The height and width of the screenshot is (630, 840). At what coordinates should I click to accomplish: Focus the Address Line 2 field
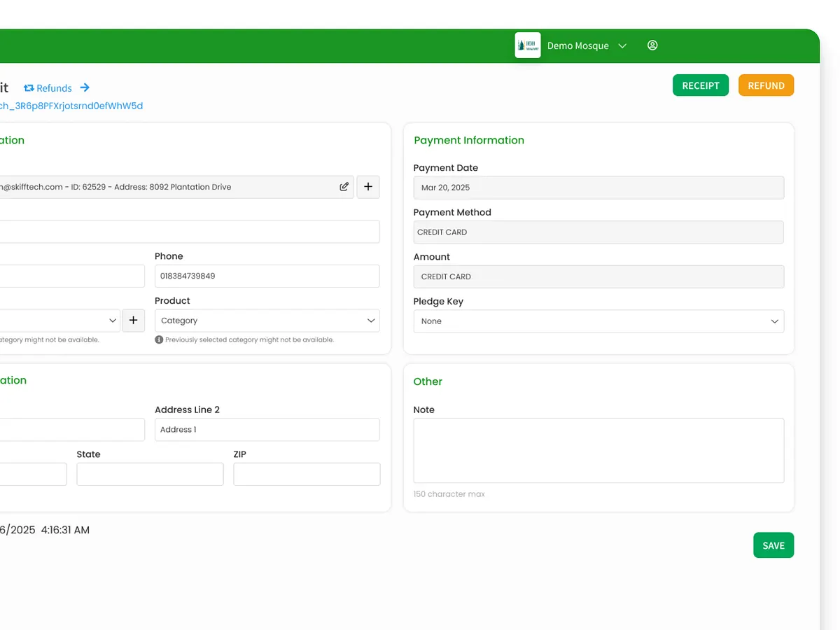[x=267, y=430]
